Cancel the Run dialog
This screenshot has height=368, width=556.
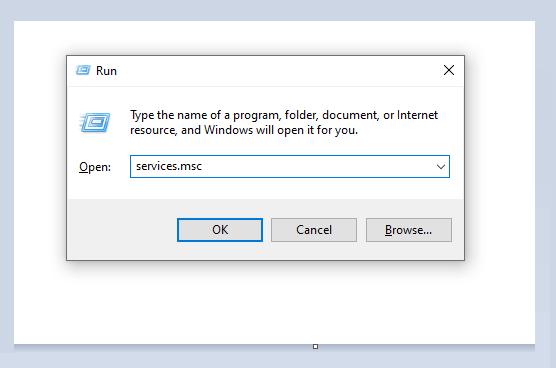314,230
